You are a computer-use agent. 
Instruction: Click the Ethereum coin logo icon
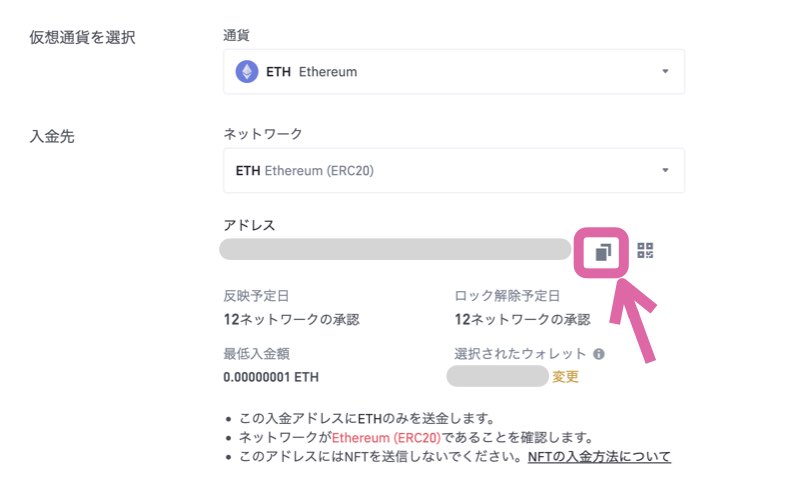tap(247, 72)
